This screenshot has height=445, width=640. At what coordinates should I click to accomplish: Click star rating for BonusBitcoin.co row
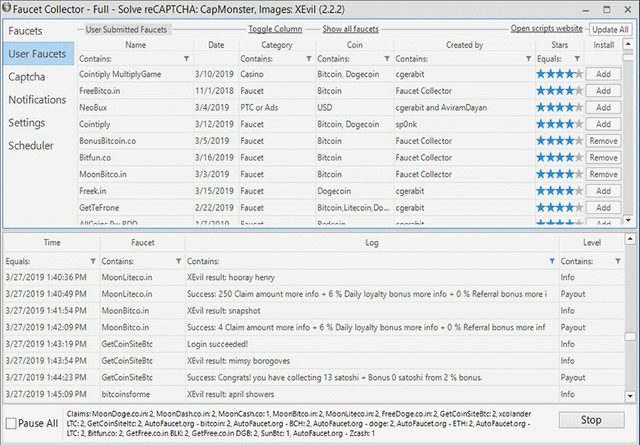point(560,141)
